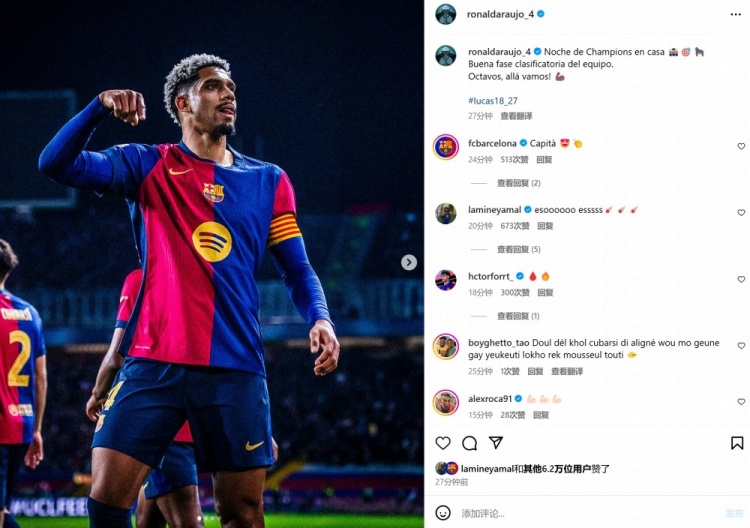Reply to hctorforrt's comment
Viewport: 750px width, 528px height.
pos(545,293)
